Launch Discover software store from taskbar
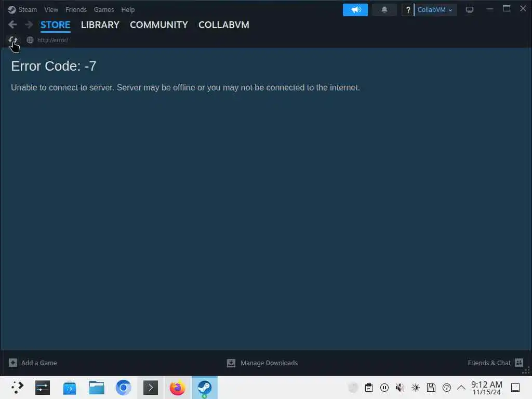Viewport: 532px width, 399px height. [70, 388]
